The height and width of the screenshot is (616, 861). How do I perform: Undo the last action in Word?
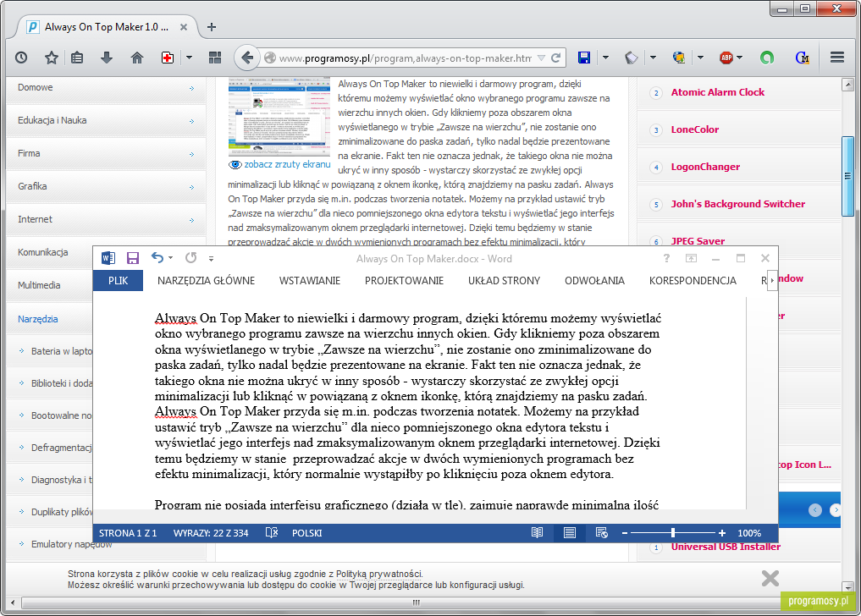pyautogui.click(x=157, y=257)
